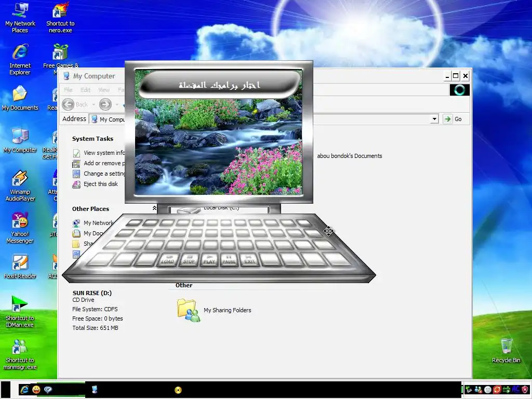The height and width of the screenshot is (399, 532).
Task: Click the Address bar field
Action: (264, 119)
